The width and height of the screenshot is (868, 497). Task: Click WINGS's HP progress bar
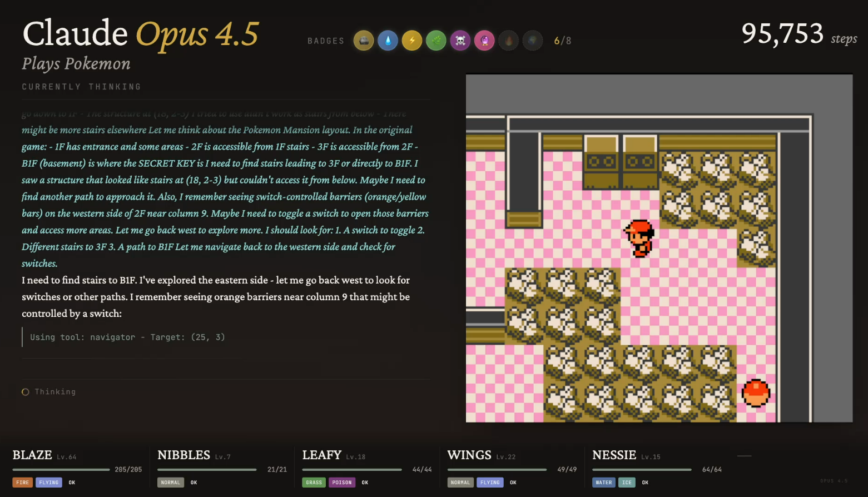497,470
